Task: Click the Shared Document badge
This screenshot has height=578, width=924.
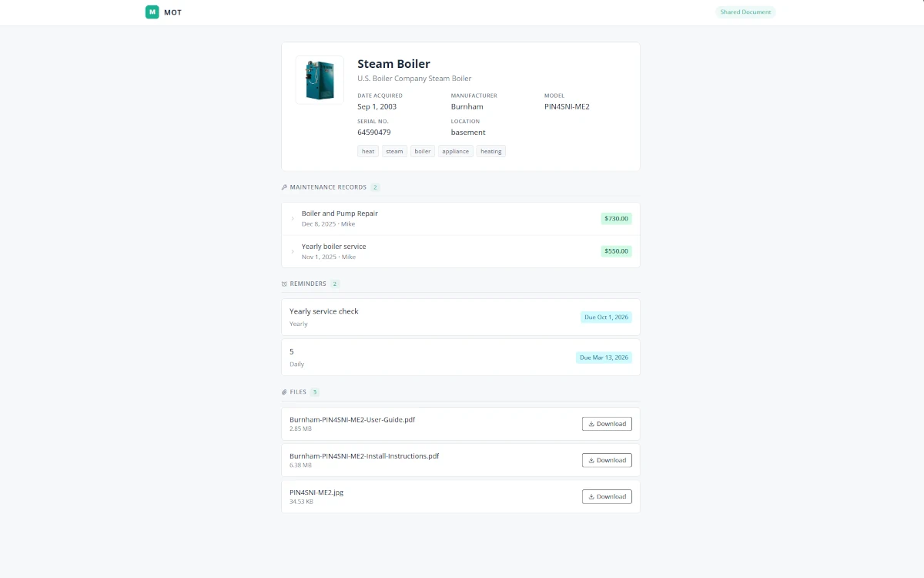Action: (x=745, y=12)
